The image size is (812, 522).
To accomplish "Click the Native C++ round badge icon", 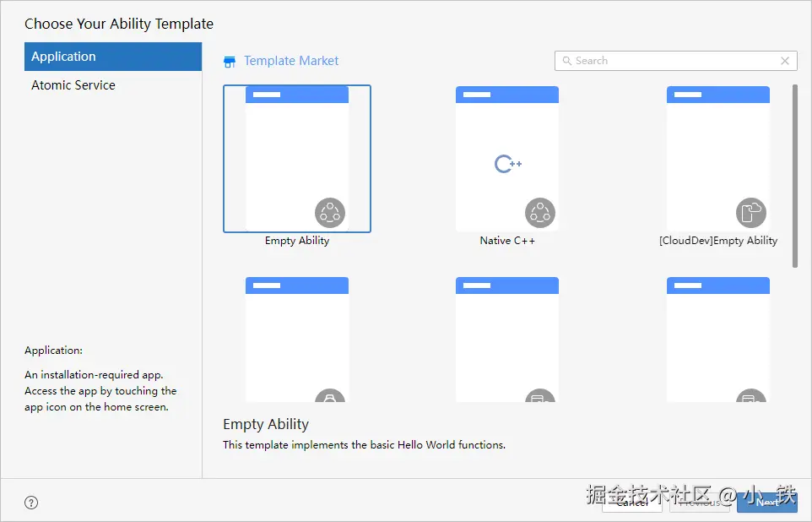I will [540, 213].
